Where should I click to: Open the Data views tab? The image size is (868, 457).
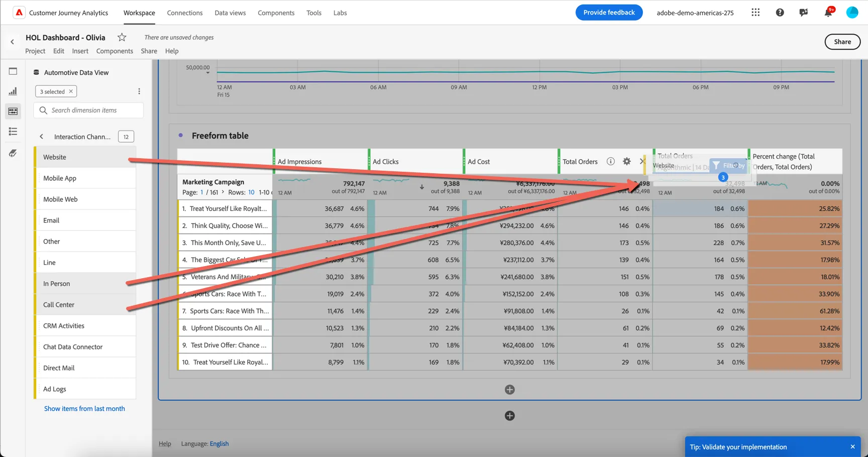(230, 13)
